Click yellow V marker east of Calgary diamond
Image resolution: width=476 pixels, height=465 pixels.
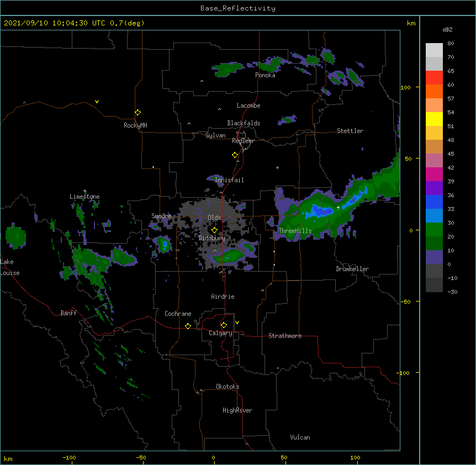point(237,323)
